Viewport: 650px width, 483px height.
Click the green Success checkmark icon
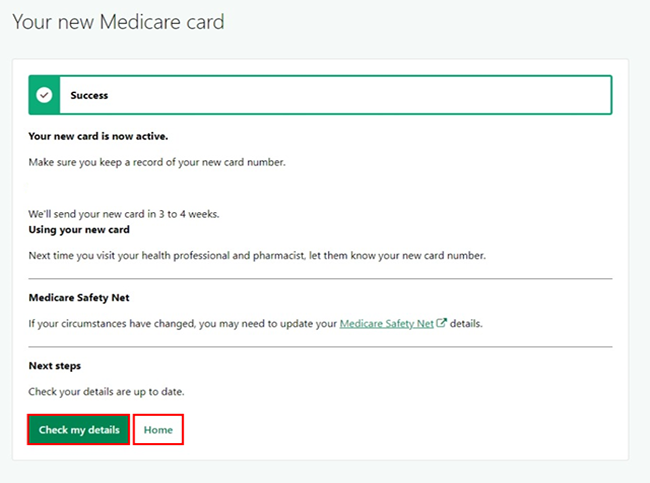coord(44,96)
